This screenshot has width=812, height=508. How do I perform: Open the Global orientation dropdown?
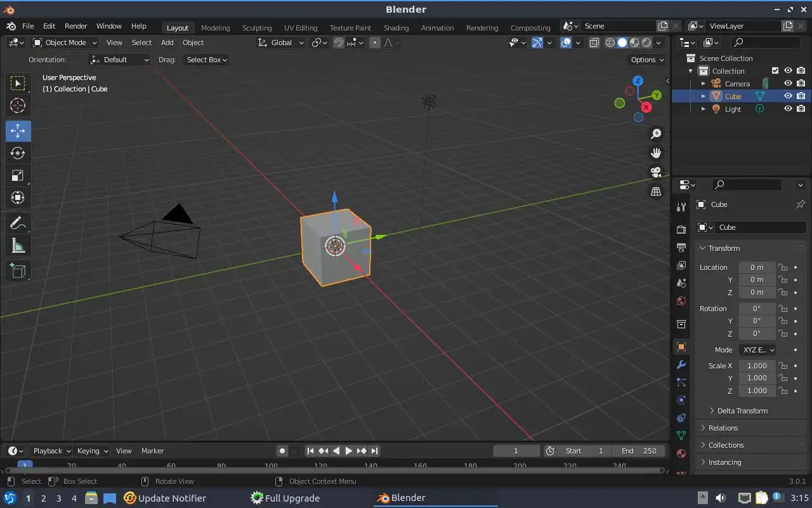tap(280, 43)
